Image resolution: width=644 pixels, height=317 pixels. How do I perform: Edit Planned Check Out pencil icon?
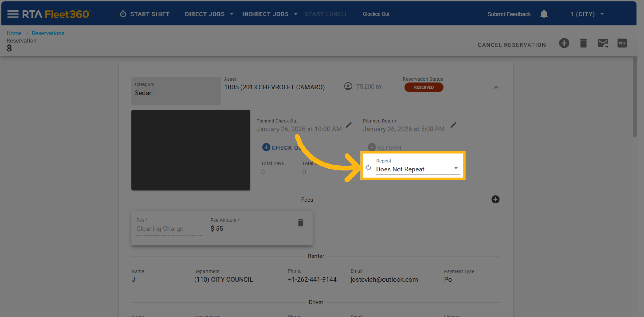[349, 125]
